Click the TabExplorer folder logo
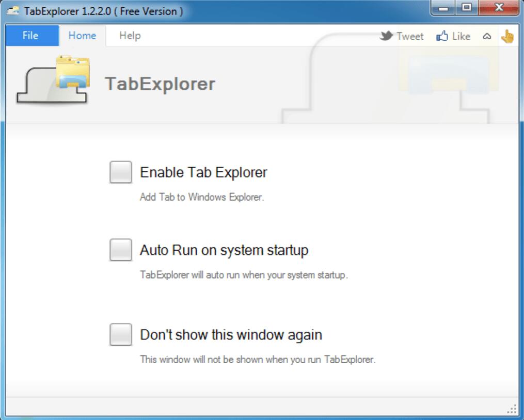 [54, 80]
